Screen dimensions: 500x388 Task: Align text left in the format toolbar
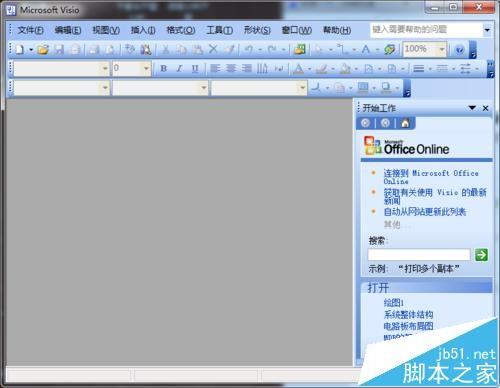[x=215, y=68]
